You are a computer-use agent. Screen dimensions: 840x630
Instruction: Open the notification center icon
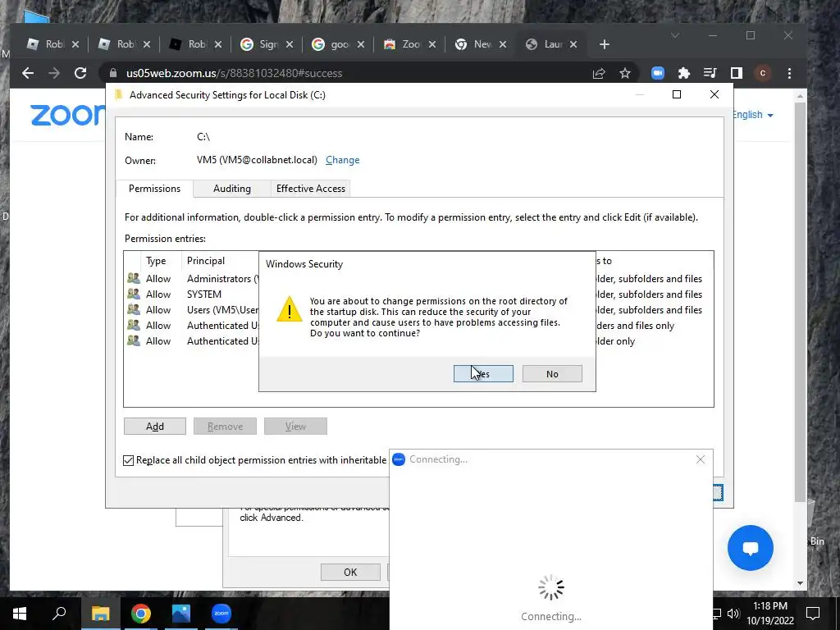pyautogui.click(x=813, y=614)
